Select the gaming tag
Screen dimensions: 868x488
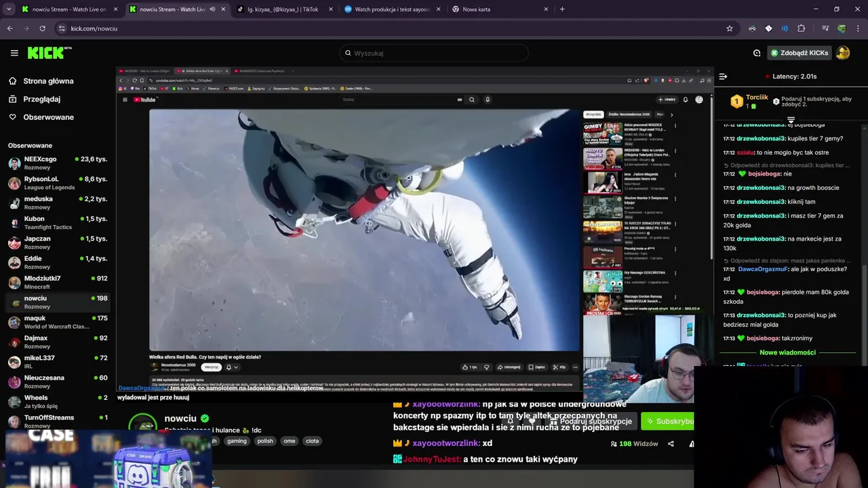tap(237, 441)
